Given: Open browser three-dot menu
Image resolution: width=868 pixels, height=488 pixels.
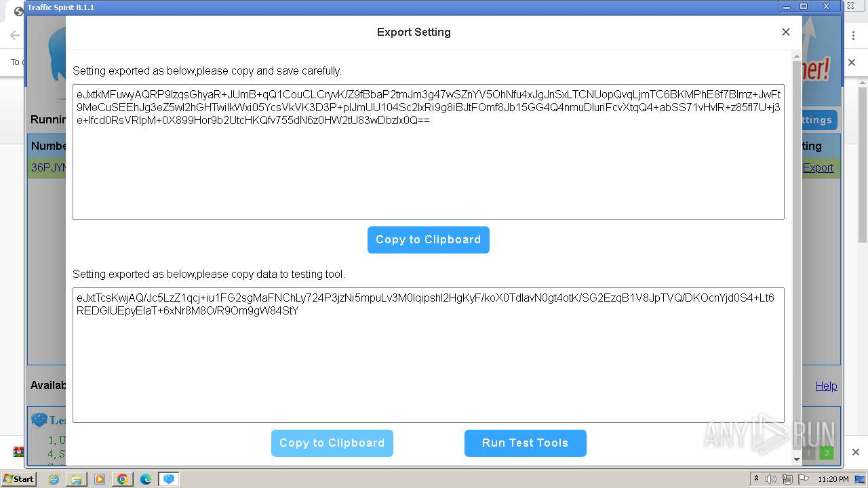Looking at the screenshot, I should tap(854, 35).
